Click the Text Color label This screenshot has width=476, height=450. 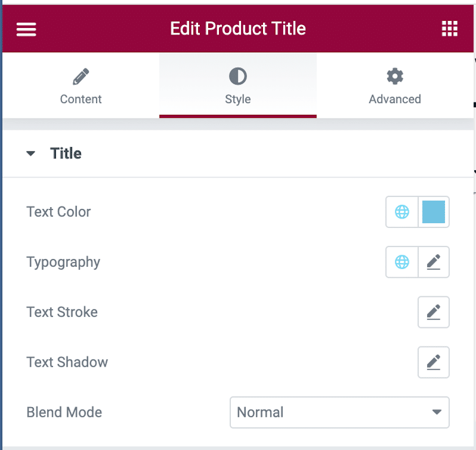click(59, 212)
